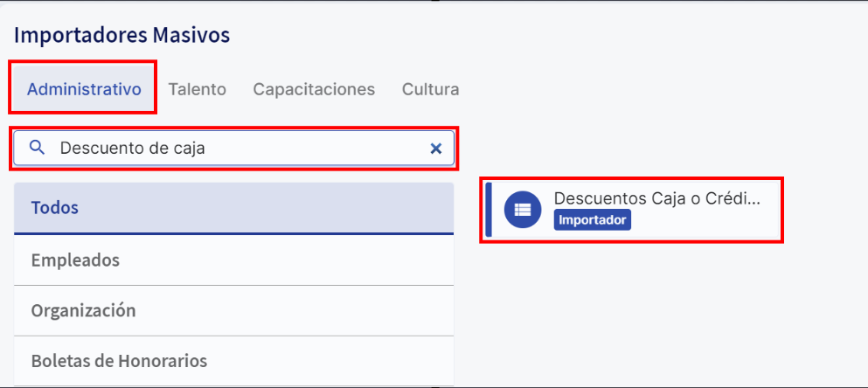Click the round table icon on the importer card
The width and height of the screenshot is (868, 388).
tap(523, 209)
